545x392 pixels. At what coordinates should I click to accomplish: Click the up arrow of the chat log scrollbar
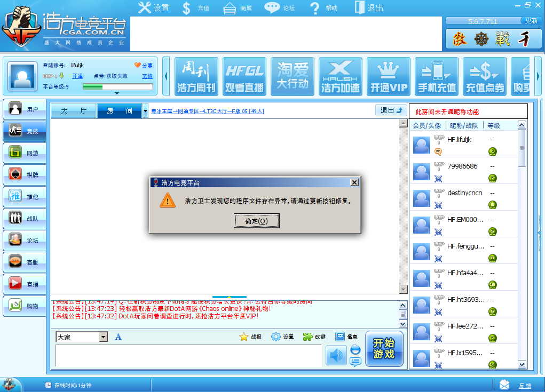point(403,305)
